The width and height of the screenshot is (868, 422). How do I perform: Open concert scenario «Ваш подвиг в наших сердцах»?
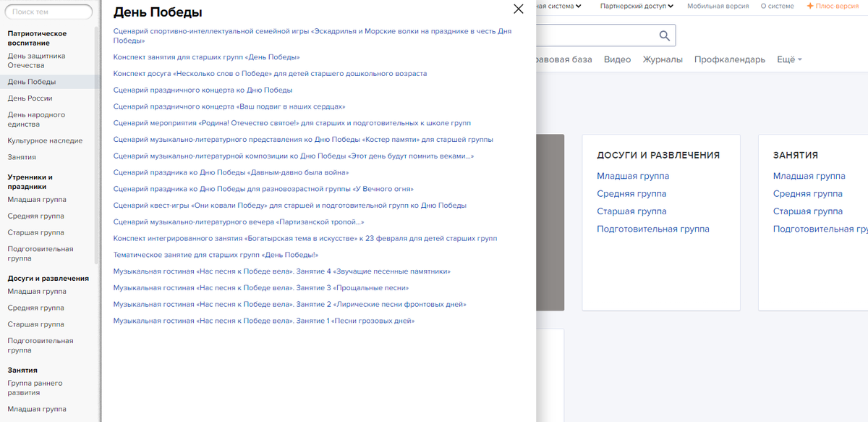tap(229, 106)
